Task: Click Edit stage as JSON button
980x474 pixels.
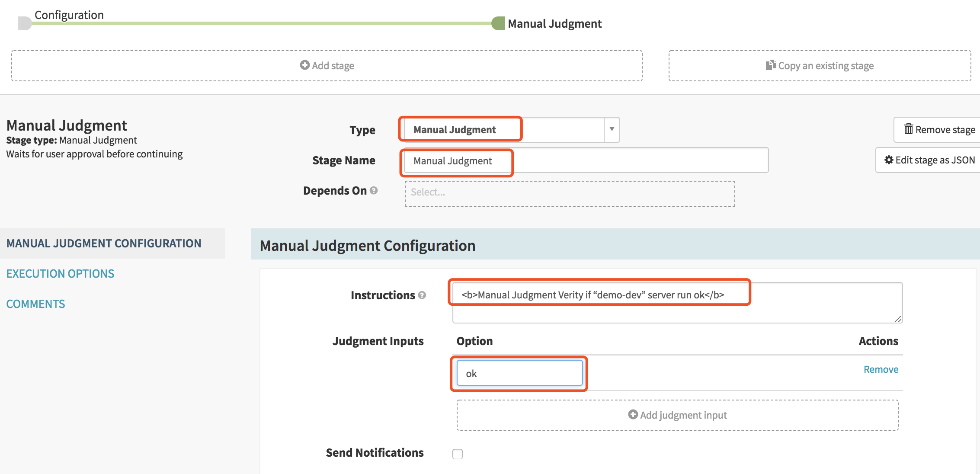Action: (x=929, y=160)
